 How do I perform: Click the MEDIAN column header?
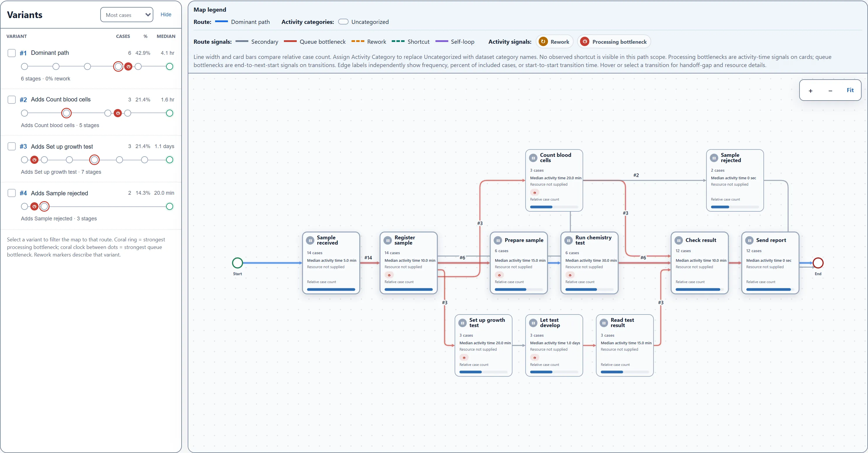point(166,36)
